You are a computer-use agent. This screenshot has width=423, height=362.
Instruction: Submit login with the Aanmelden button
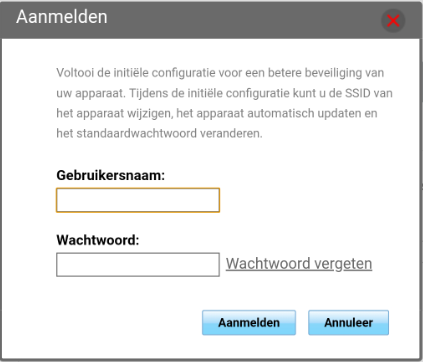249,322
